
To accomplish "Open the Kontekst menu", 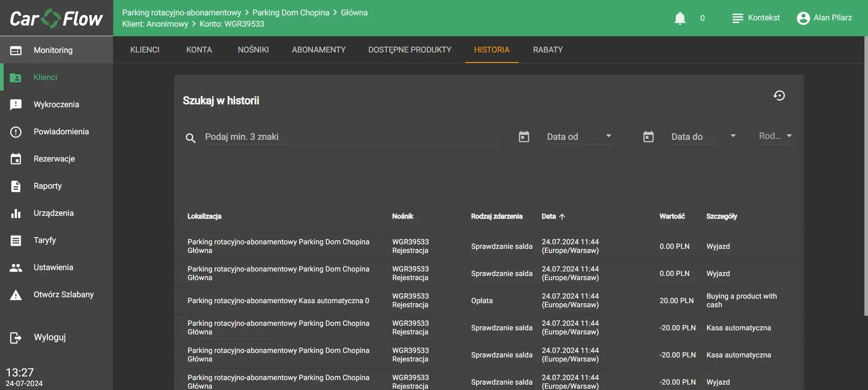I will coord(756,18).
